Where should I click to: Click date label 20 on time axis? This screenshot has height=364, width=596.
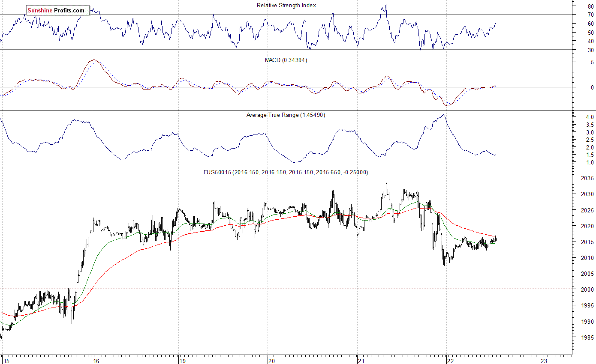271,361
